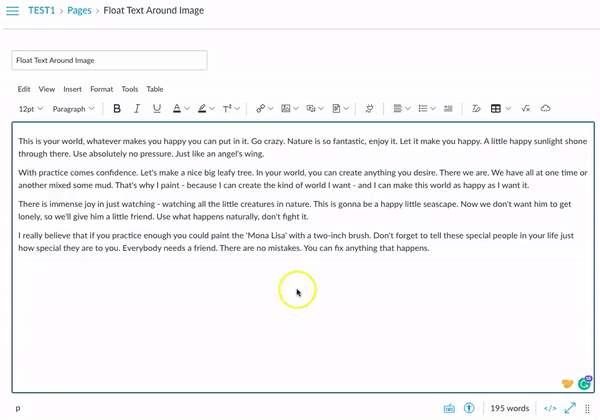The height and width of the screenshot is (420, 600).
Task: Expand the media options arrow
Action: click(321, 109)
